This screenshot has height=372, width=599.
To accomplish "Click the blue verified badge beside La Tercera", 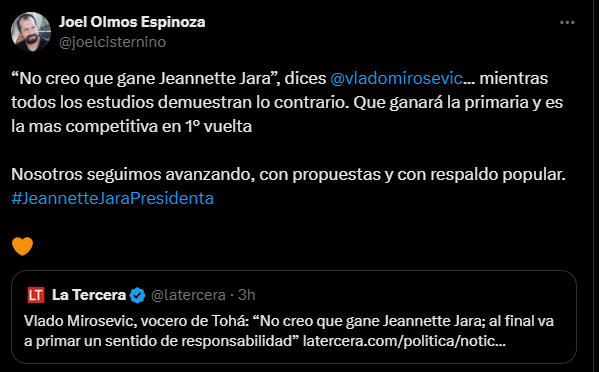I will point(138,295).
